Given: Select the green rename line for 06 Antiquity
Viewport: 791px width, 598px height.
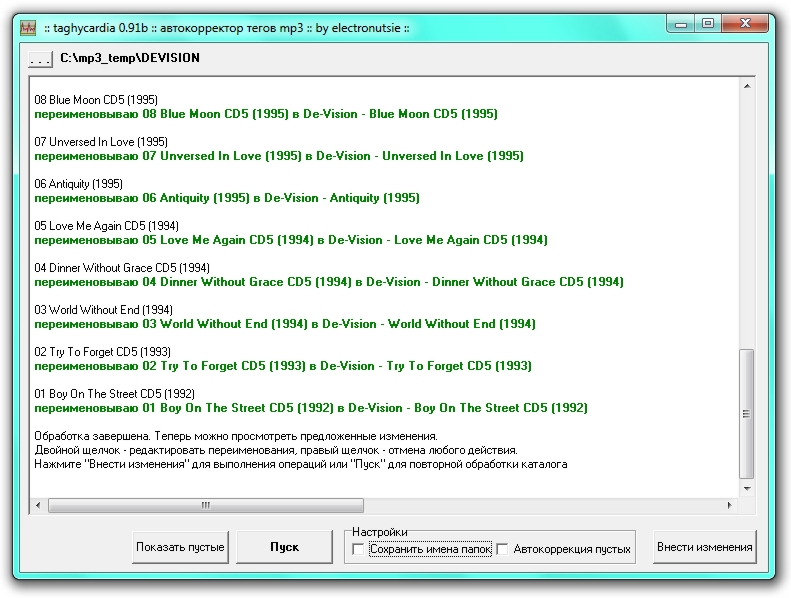Looking at the screenshot, I should tap(227, 198).
